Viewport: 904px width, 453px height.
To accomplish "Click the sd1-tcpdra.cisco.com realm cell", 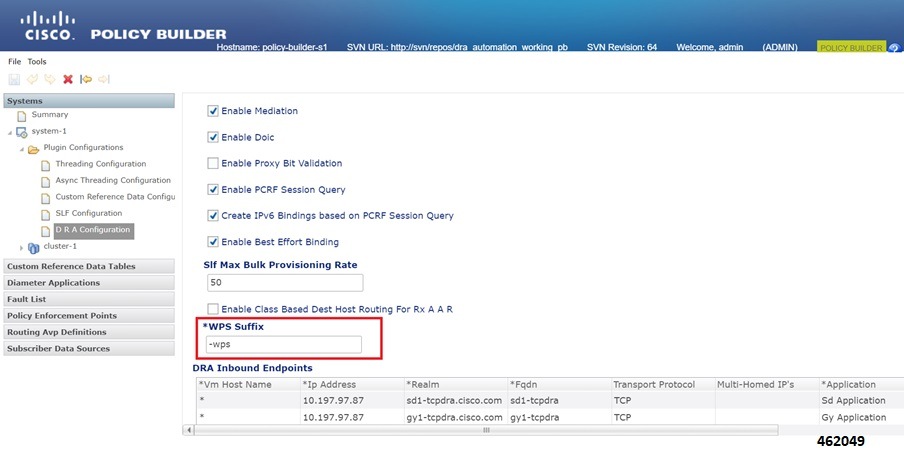I will pyautogui.click(x=454, y=401).
